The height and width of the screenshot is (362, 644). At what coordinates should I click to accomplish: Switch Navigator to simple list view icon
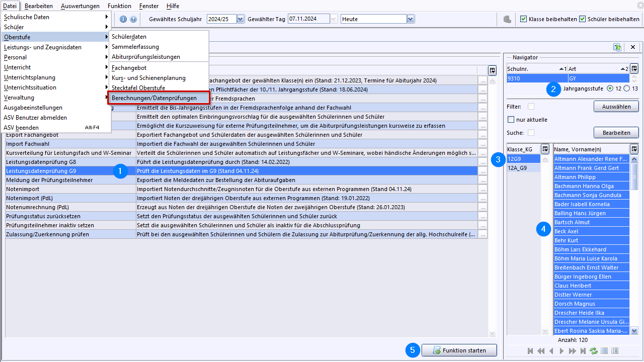tap(604, 351)
